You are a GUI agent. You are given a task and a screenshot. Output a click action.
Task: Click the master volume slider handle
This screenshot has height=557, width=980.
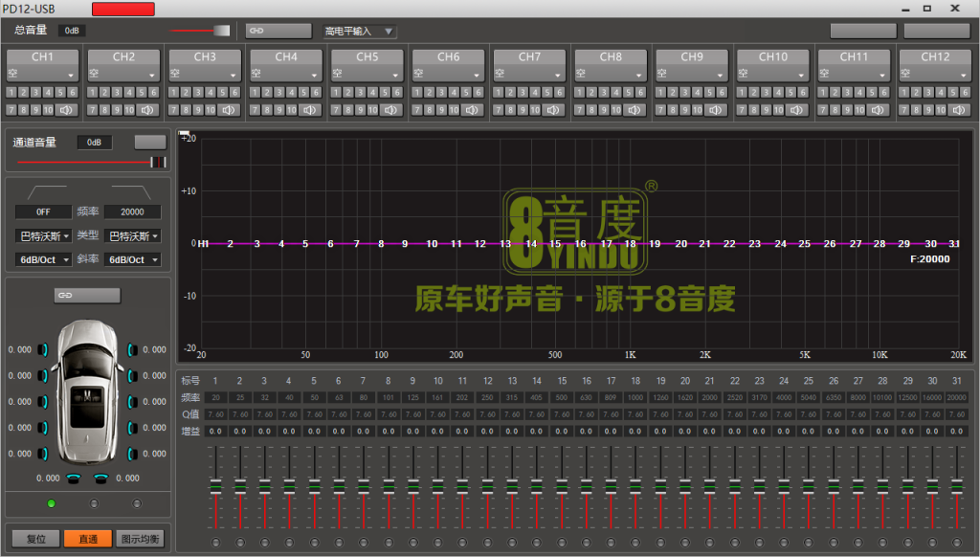pos(221,31)
